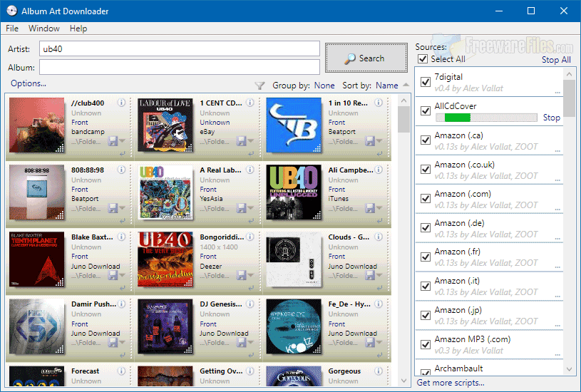Select the UB40 Unplugged cover thumbnail
This screenshot has width=581, height=392.
[294, 192]
